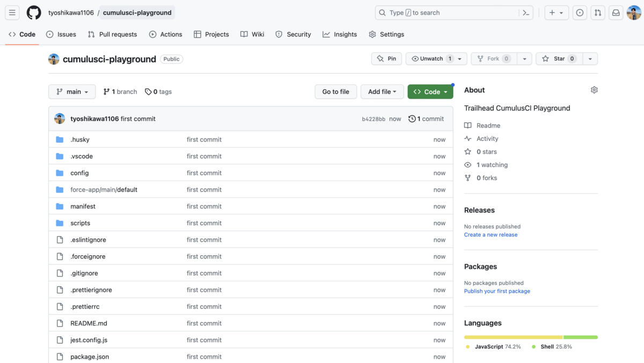Open the green Code dropdown
Image resolution: width=644 pixels, height=363 pixels.
(x=430, y=92)
